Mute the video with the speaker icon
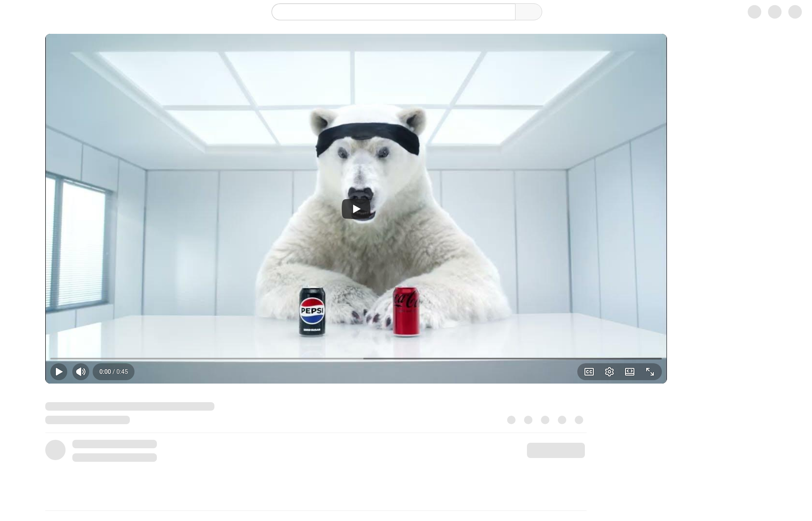The image size is (812, 521). pos(81,372)
